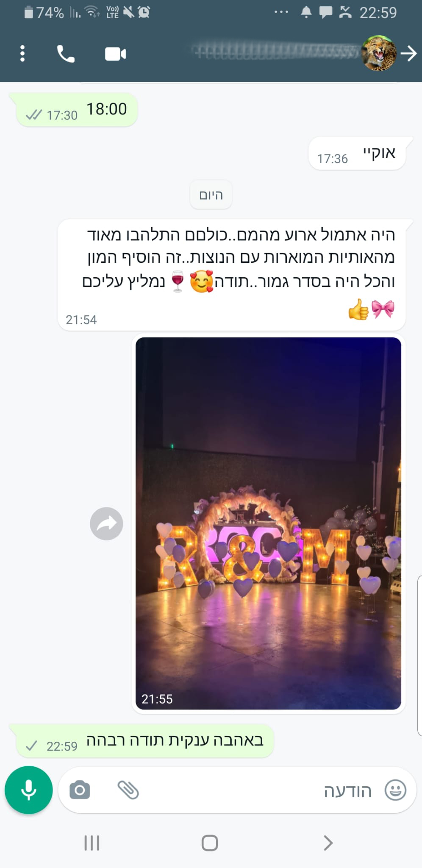Select the 18:00 sent message bubble
422x868 pixels.
(76, 109)
